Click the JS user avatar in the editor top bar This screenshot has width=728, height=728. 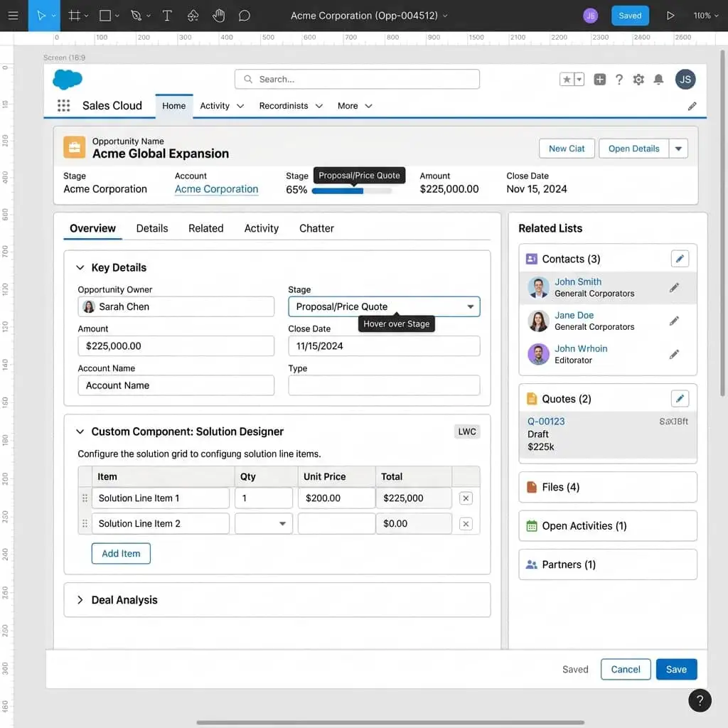coord(590,16)
